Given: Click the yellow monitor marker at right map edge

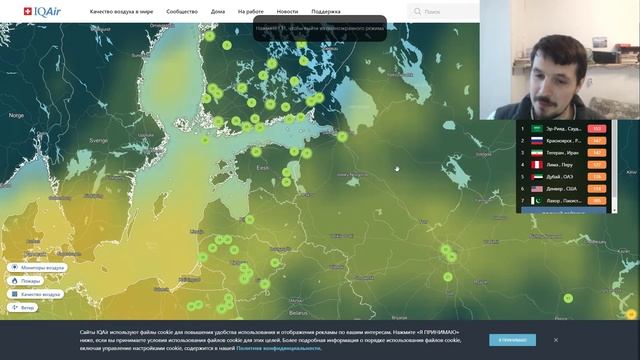Looking at the screenshot, I should [x=631, y=314].
